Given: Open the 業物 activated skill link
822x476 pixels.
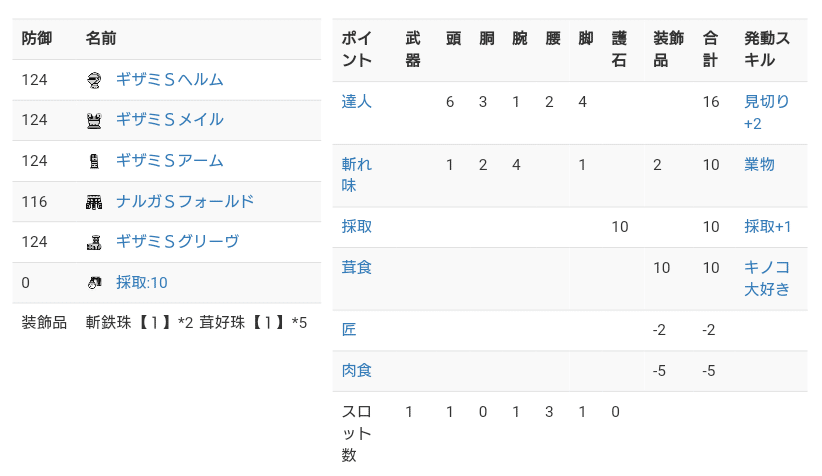Looking at the screenshot, I should (x=759, y=165).
